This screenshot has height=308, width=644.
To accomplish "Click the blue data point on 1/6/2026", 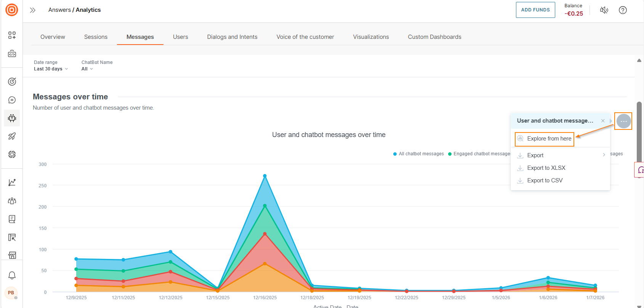I will 548,278.
